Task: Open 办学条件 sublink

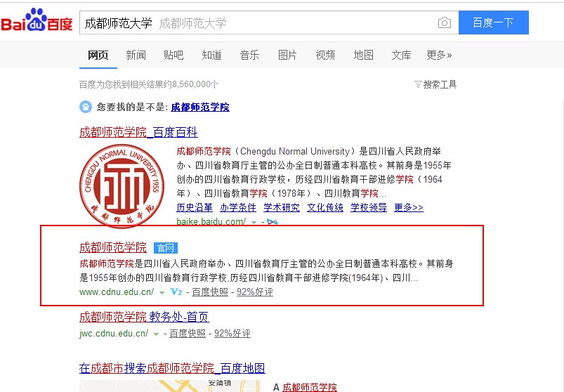Action: 238,207
